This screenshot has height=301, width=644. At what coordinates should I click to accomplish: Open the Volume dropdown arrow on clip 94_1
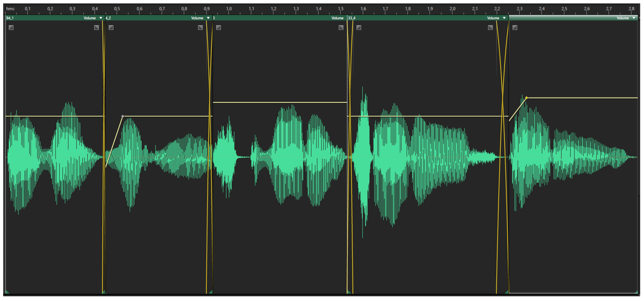101,18
